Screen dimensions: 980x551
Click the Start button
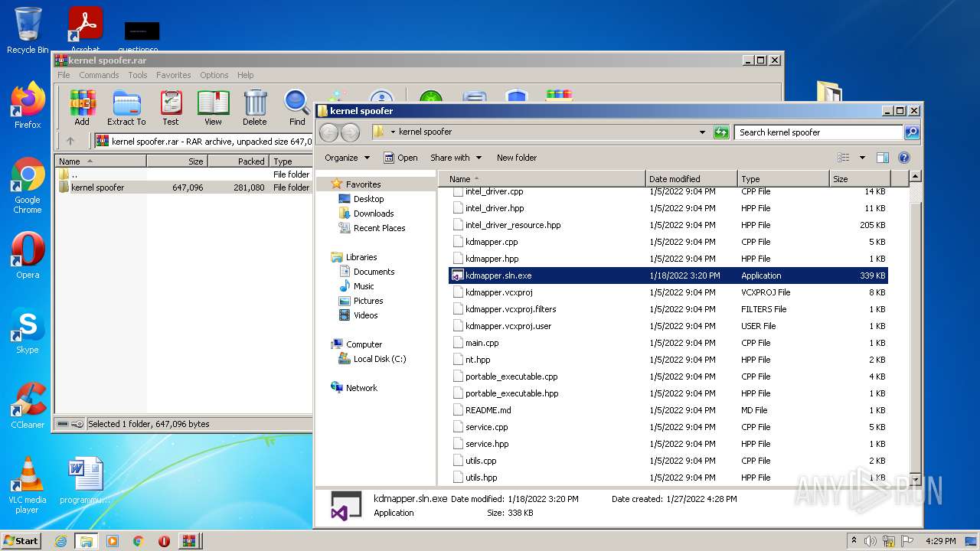pos(21,541)
